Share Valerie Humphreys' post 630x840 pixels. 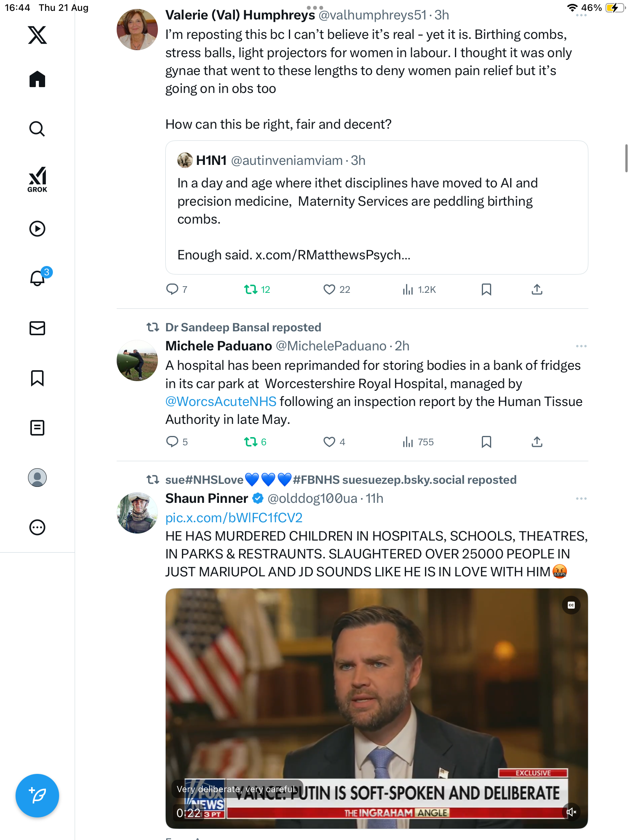click(x=537, y=289)
